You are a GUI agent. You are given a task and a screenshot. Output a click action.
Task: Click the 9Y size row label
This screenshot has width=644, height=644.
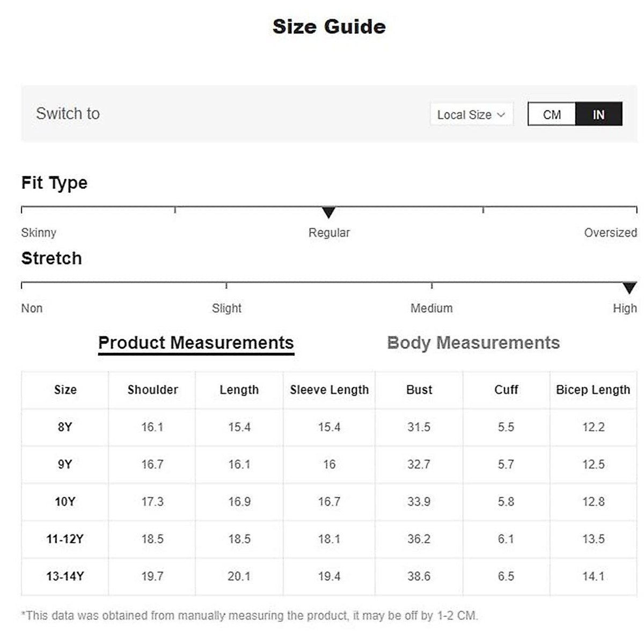(x=65, y=464)
